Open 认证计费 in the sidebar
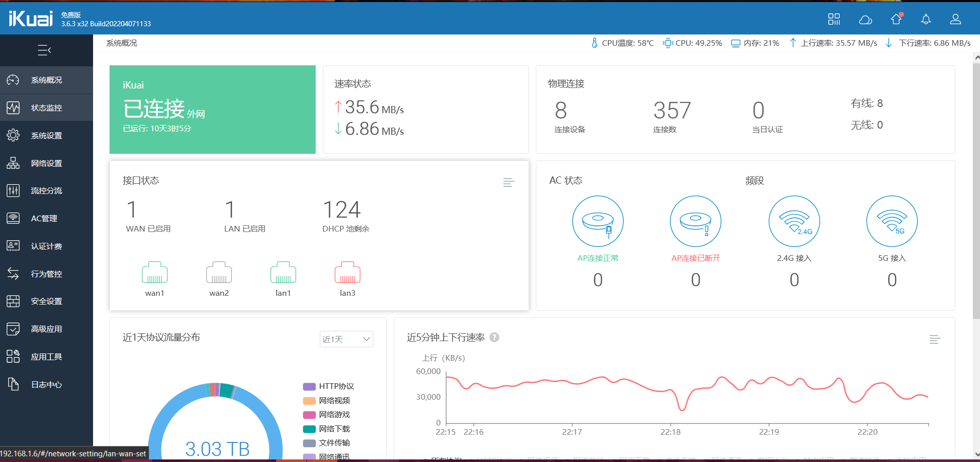Image resolution: width=980 pixels, height=462 pixels. pos(46,246)
